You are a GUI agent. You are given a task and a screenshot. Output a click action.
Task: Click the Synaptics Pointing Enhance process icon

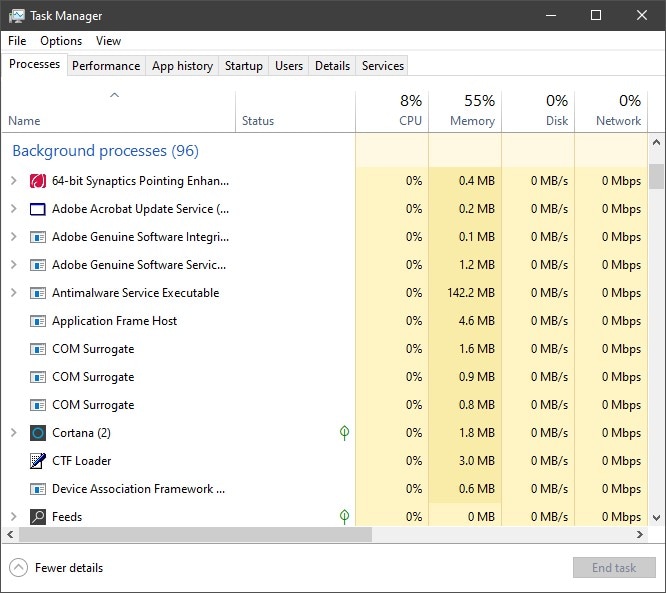tap(38, 181)
